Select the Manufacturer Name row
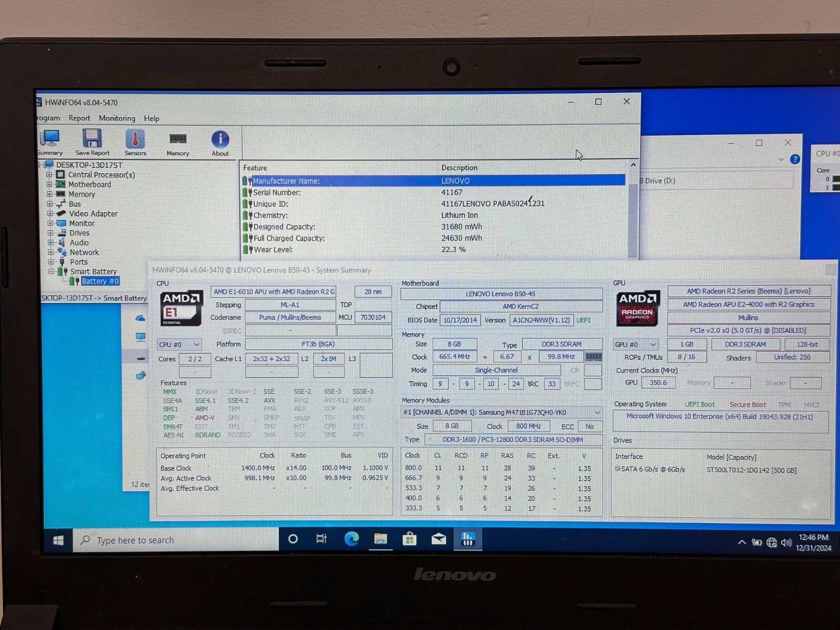 tap(434, 181)
